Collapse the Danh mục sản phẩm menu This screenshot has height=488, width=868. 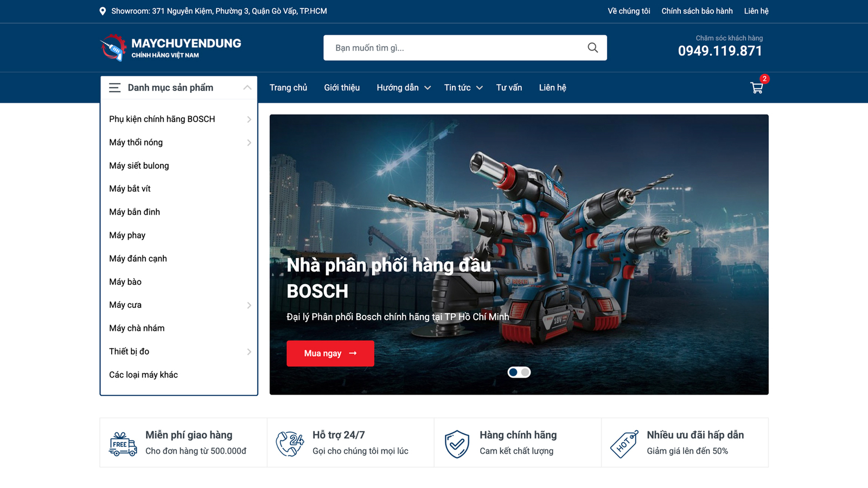pos(247,88)
